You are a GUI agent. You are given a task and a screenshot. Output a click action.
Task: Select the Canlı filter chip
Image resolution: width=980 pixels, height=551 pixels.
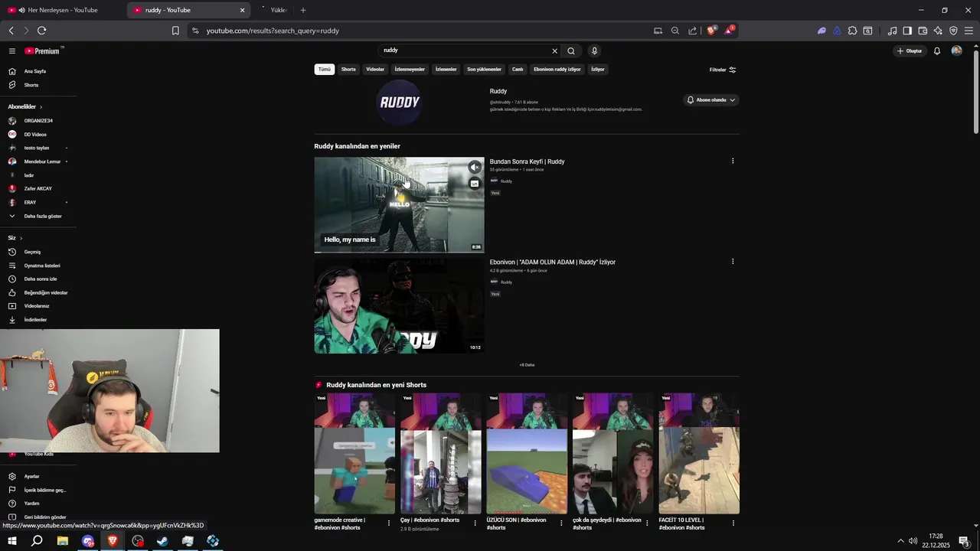click(518, 69)
